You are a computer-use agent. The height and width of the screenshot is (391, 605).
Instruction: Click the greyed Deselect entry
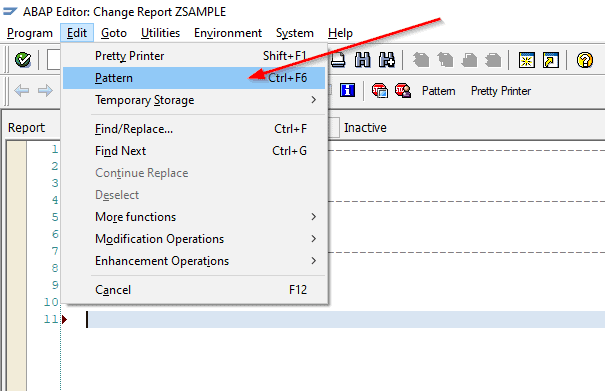(x=195, y=195)
